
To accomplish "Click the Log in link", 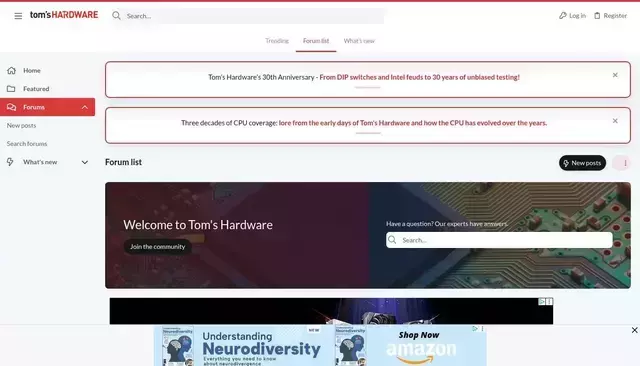I will (x=572, y=16).
